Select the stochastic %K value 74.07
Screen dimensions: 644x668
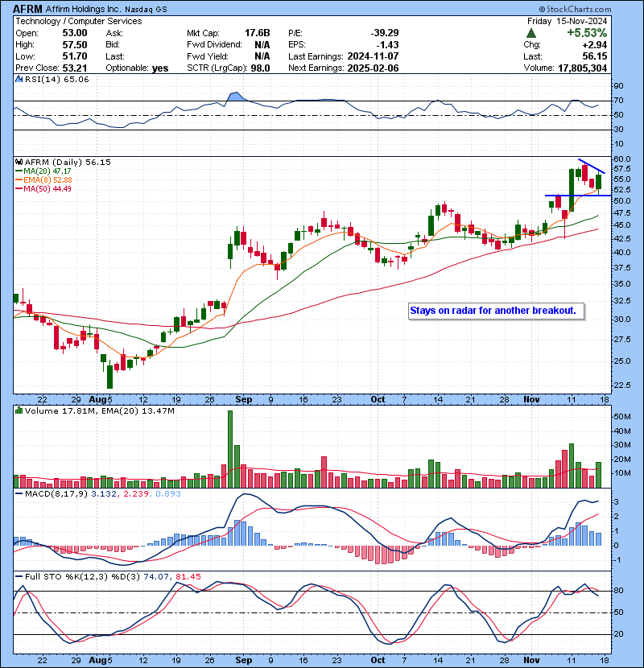pos(156,576)
